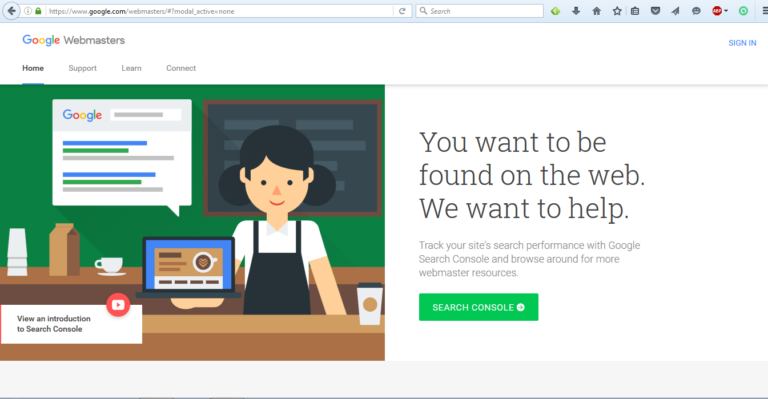Click Google Webmasters logo

(x=73, y=40)
